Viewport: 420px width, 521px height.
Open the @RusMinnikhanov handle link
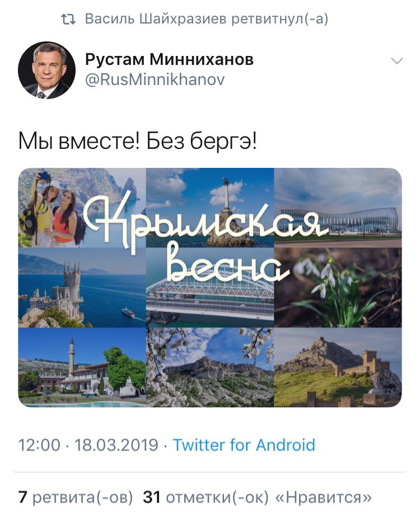pyautogui.click(x=155, y=79)
